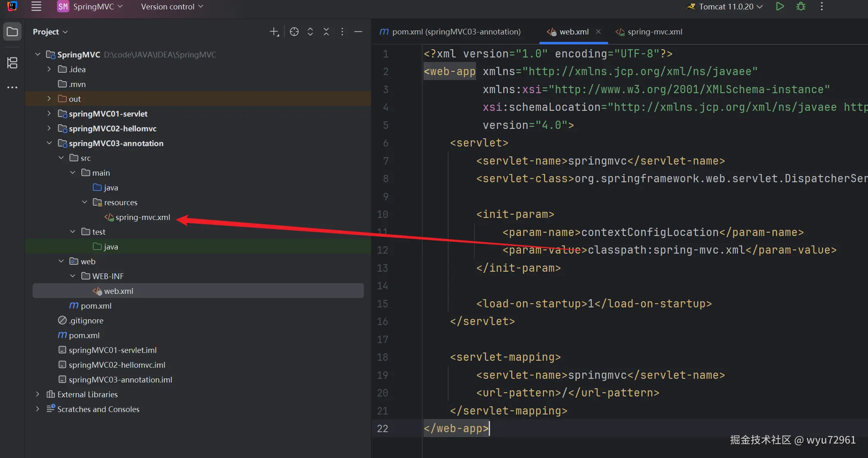Switch to the spring-mvc.xml editor tab
868x458 pixels.
pos(654,32)
